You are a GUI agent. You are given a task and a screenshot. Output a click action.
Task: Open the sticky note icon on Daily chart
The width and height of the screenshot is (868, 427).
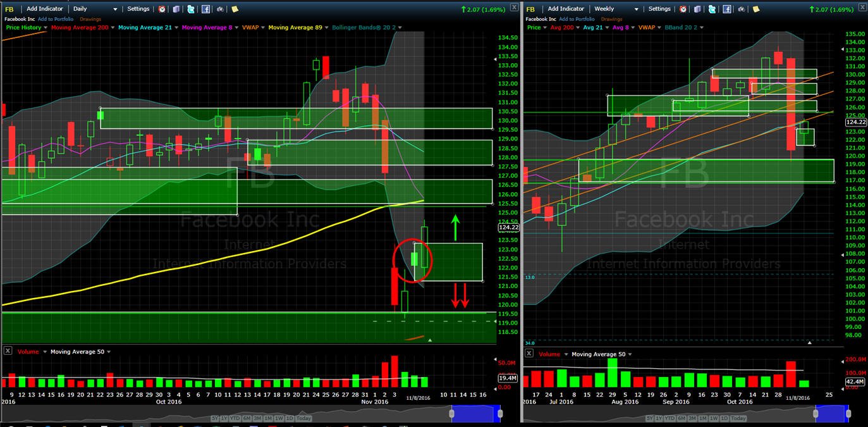(235, 9)
